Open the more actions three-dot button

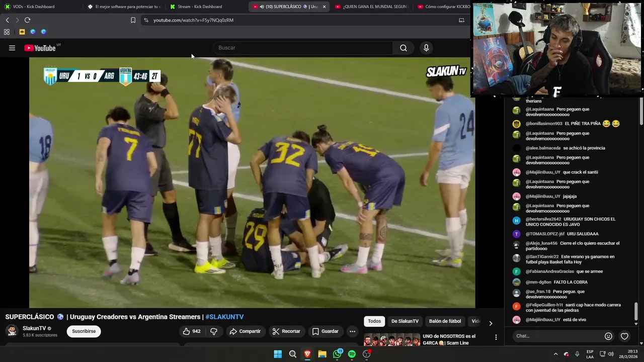point(352,331)
